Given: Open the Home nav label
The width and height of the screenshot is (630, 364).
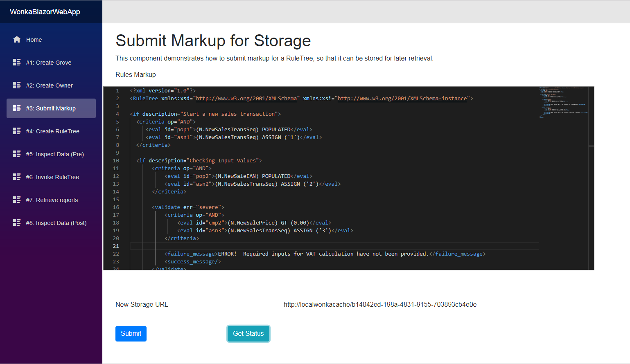Looking at the screenshot, I should (x=34, y=40).
